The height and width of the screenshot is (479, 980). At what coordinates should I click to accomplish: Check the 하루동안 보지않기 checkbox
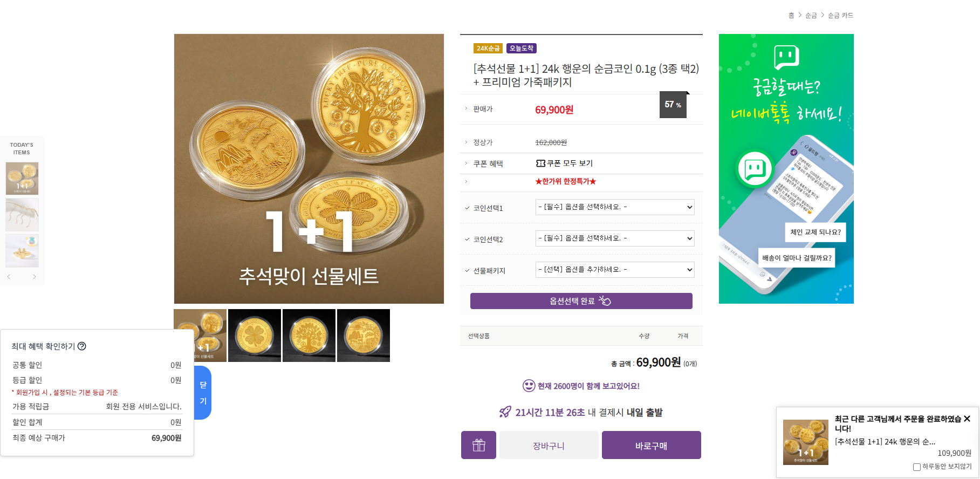click(916, 467)
